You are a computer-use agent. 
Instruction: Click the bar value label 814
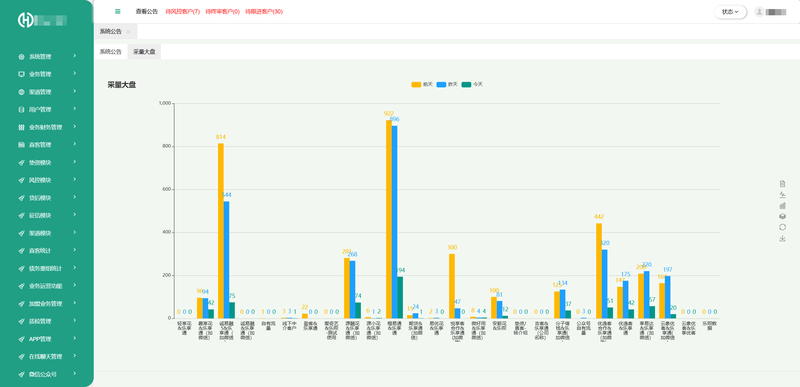[221, 137]
